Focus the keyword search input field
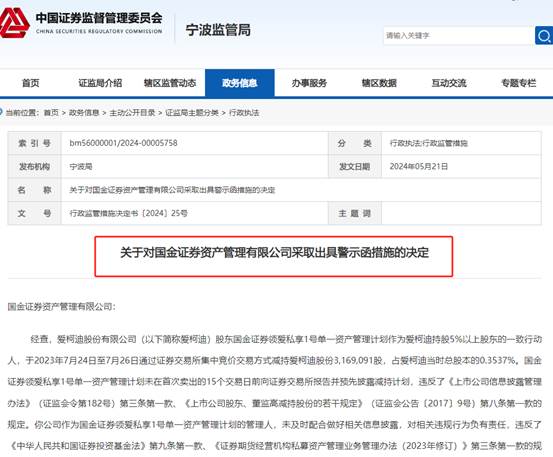553x457 pixels. [459, 35]
